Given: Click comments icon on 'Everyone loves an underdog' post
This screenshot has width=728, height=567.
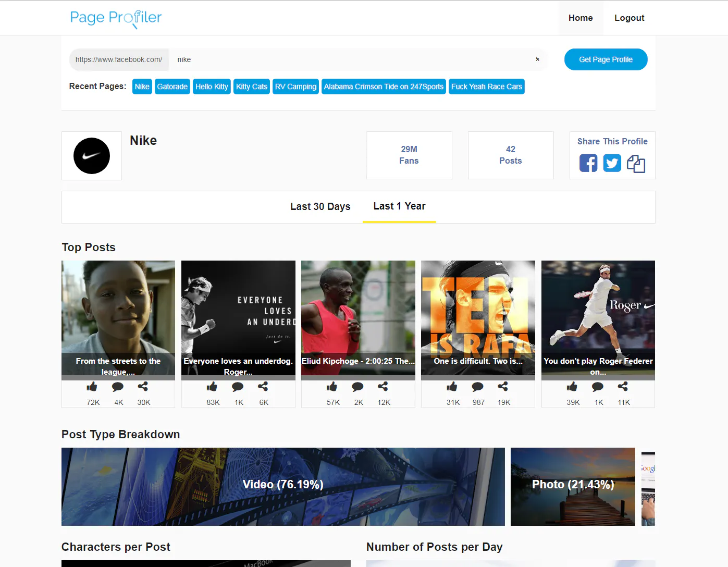Looking at the screenshot, I should 238,387.
